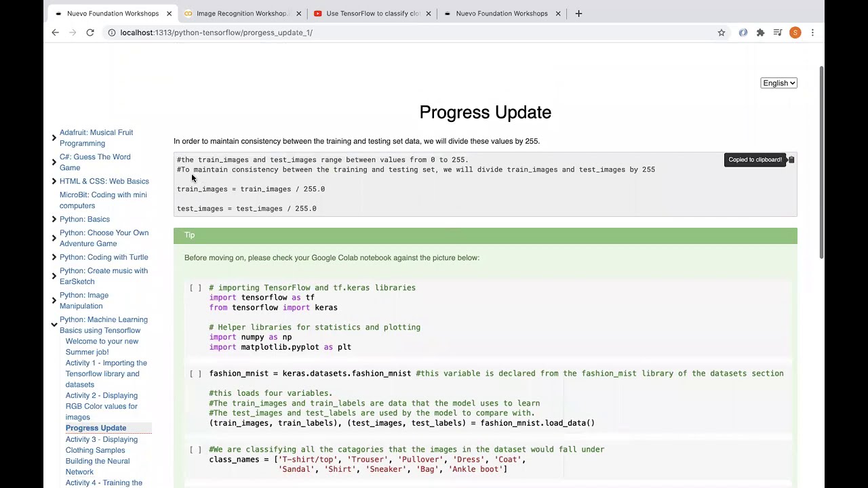The width and height of the screenshot is (868, 488).
Task: Bookmark this page with the star icon
Action: 722,33
